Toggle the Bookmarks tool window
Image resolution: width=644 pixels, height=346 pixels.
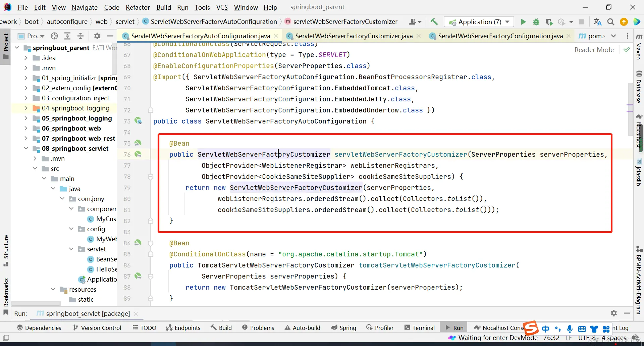pyautogui.click(x=6, y=297)
